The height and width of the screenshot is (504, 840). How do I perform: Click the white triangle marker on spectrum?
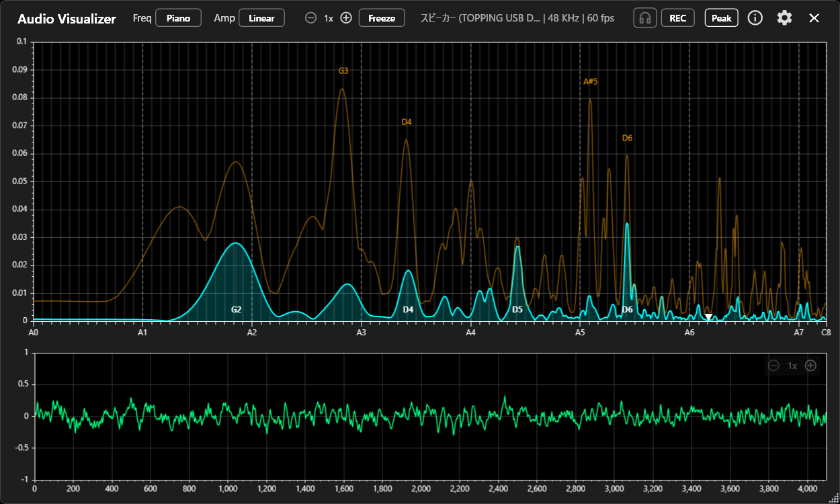pos(708,317)
